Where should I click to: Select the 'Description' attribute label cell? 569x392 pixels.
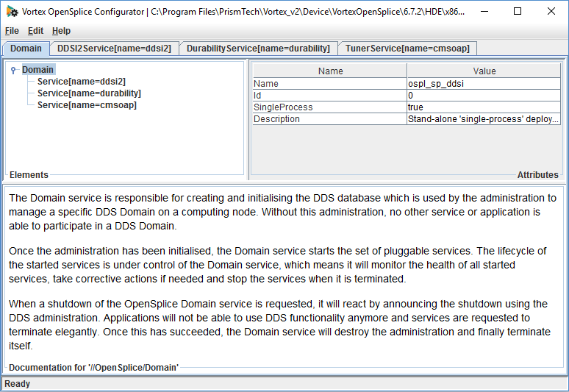pyautogui.click(x=329, y=119)
